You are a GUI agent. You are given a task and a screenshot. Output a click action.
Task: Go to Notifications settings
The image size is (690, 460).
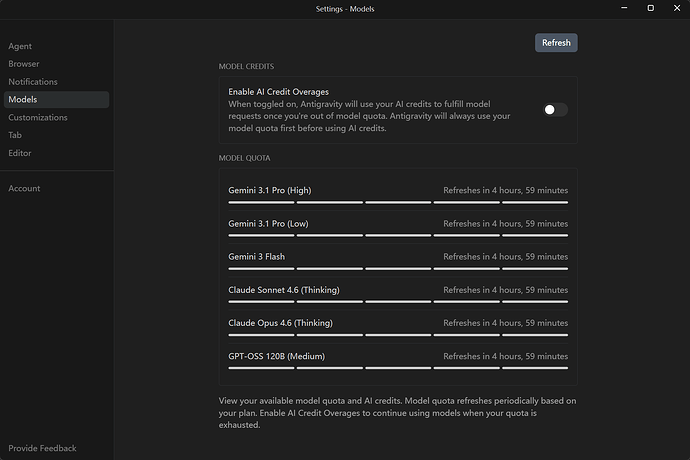33,82
